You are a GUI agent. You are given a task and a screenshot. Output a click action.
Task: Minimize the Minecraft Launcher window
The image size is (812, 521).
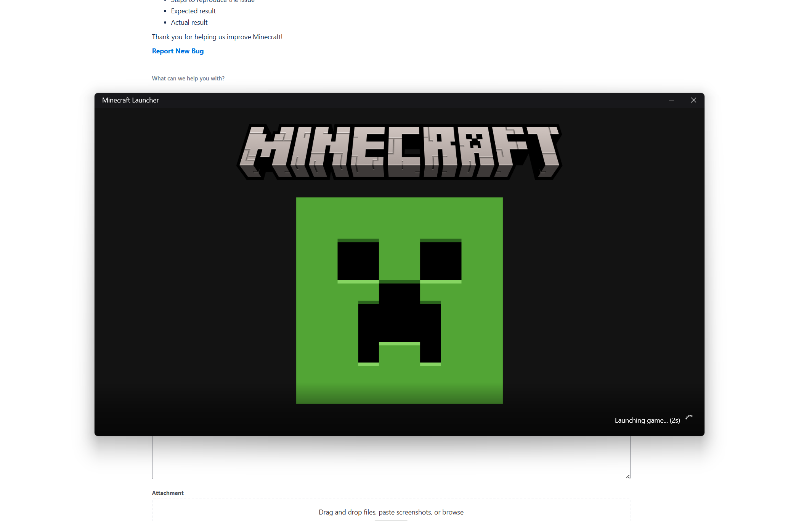(671, 100)
